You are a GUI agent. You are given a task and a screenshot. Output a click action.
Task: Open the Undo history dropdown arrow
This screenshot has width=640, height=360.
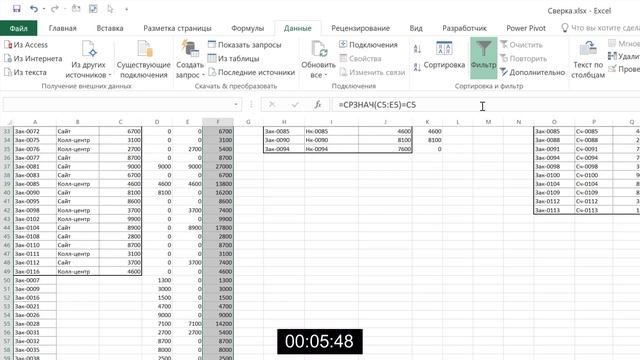[44, 9]
